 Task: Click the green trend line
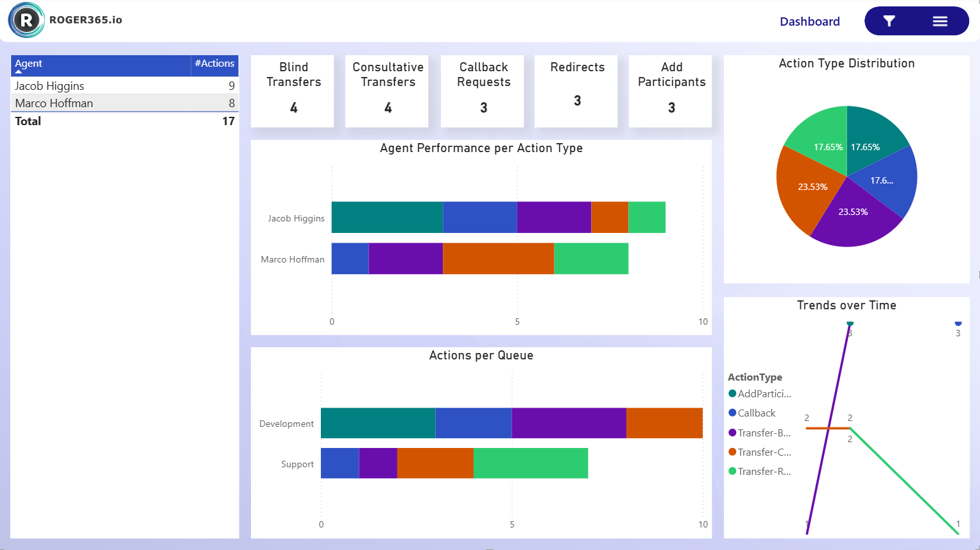click(x=905, y=481)
